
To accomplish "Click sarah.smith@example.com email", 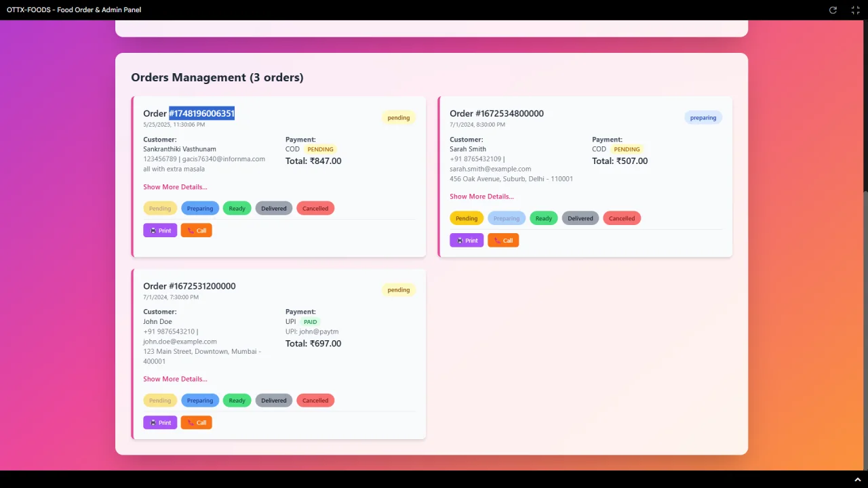I will (x=490, y=169).
